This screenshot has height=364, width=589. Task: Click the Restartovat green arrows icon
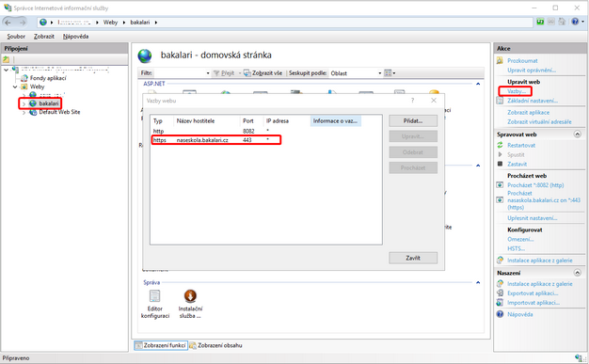[x=500, y=145]
